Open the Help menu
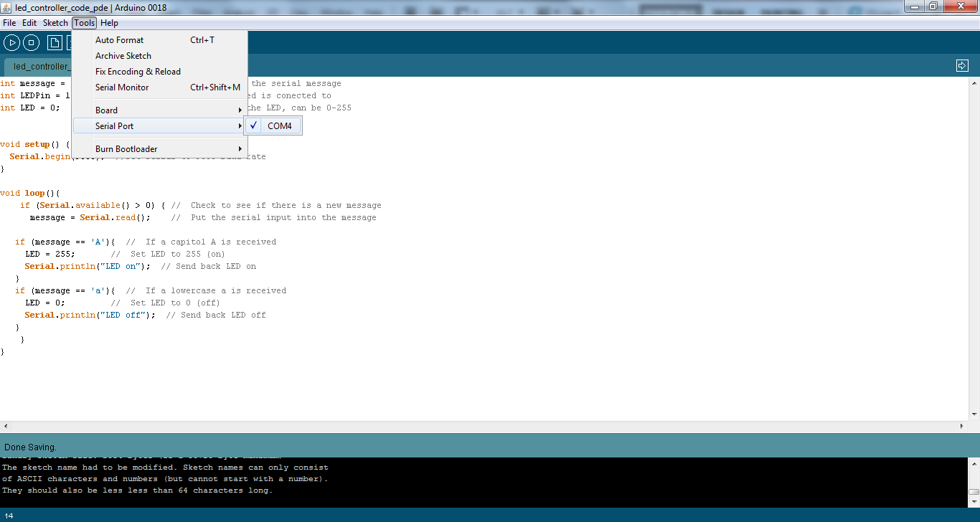Image resolution: width=980 pixels, height=522 pixels. (109, 22)
